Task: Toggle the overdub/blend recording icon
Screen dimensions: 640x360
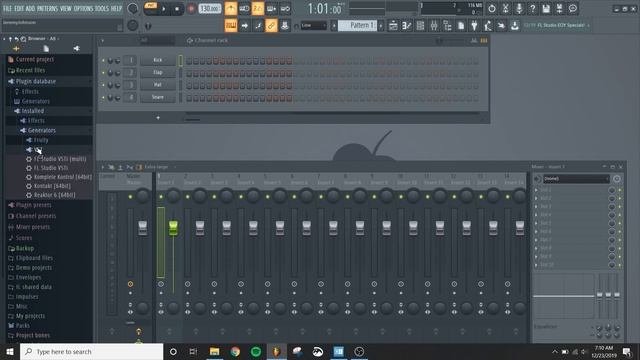Action: pyautogui.click(x=271, y=8)
